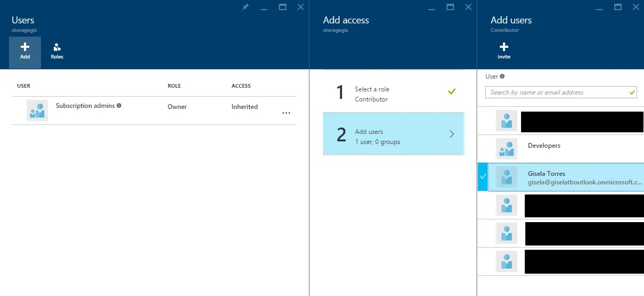Click the Developers group avatar icon
Image resolution: width=644 pixels, height=296 pixels.
tap(506, 149)
